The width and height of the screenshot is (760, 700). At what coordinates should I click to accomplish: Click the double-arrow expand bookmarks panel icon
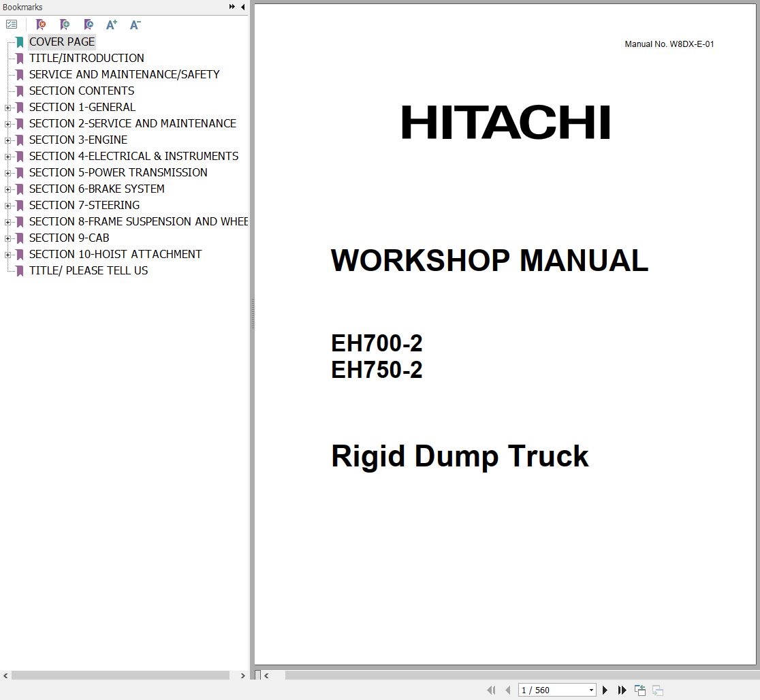coord(232,7)
